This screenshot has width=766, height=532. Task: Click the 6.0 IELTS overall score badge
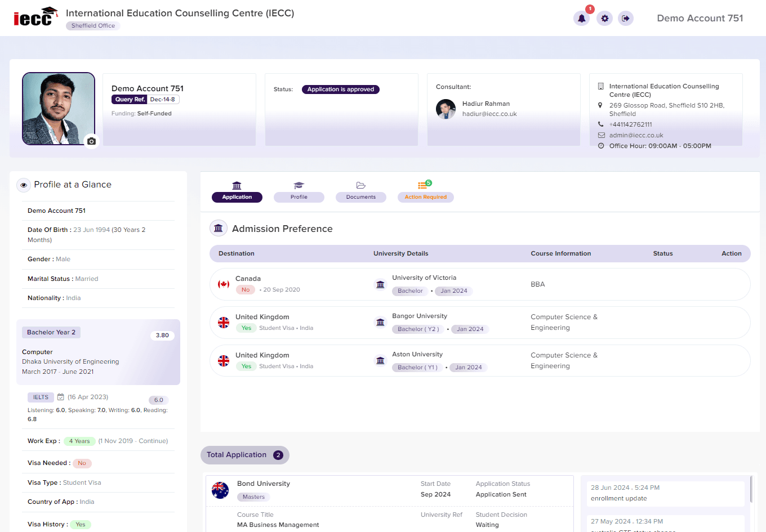159,400
